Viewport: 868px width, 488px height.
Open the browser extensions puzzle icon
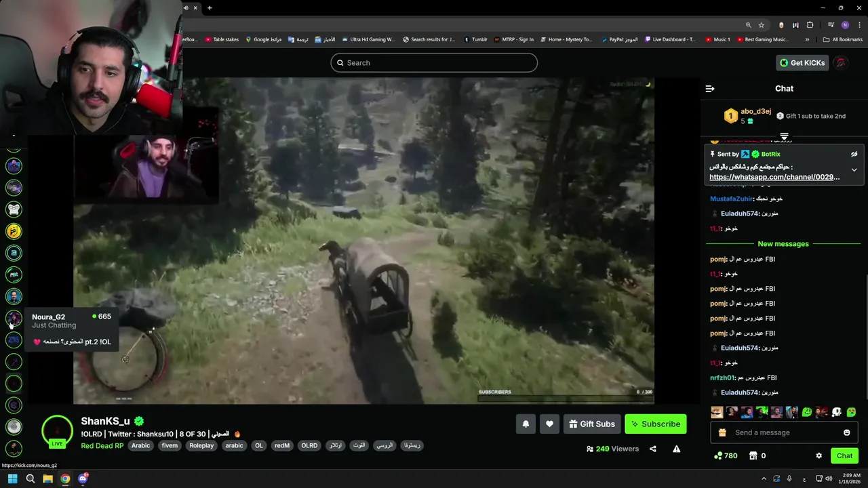click(810, 25)
